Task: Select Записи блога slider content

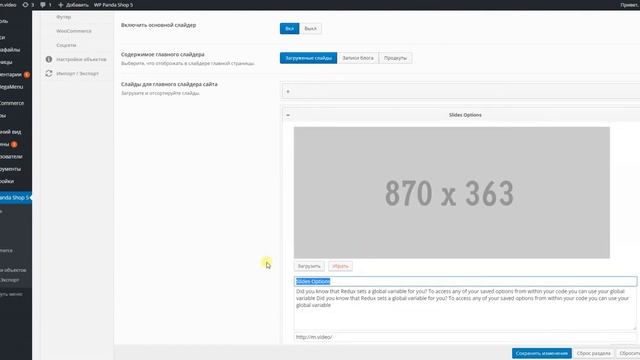Action: [358, 58]
